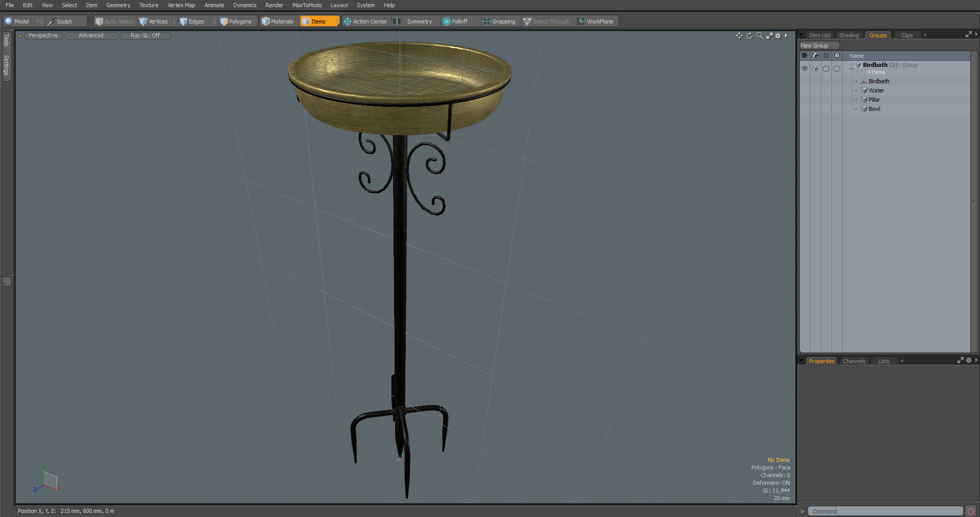Open the Groups panel arrow menu
This screenshot has width=980, height=517.
pyautogui.click(x=976, y=34)
